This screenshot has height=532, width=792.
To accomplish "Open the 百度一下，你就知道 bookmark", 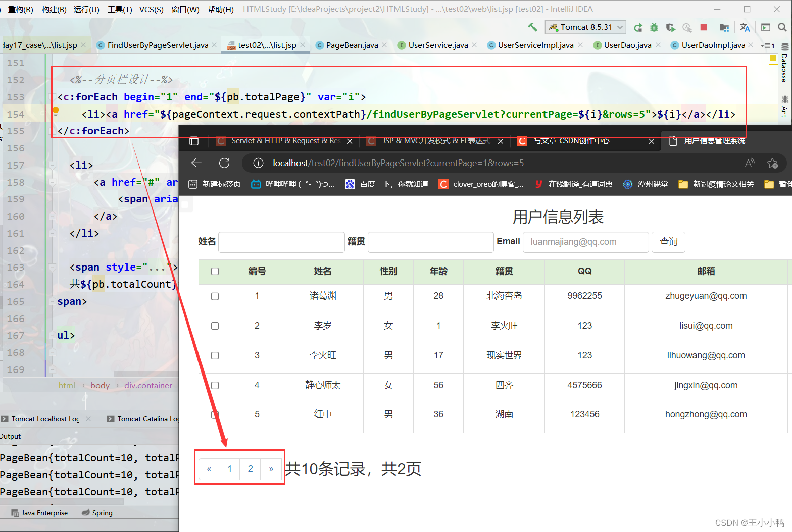I will click(x=387, y=184).
